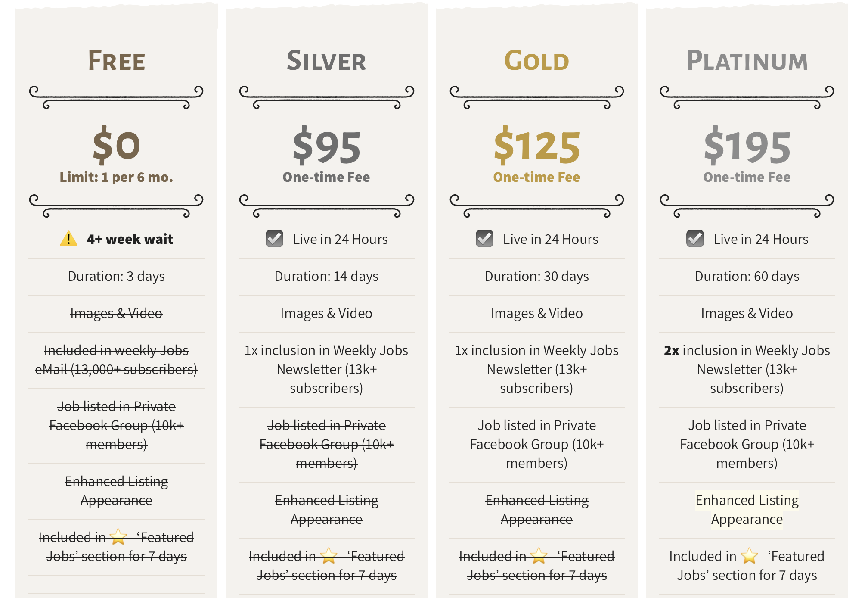Viewport: 868px width, 598px height.
Task: Click the yellow warning icon in Free plan
Action: 68,239
